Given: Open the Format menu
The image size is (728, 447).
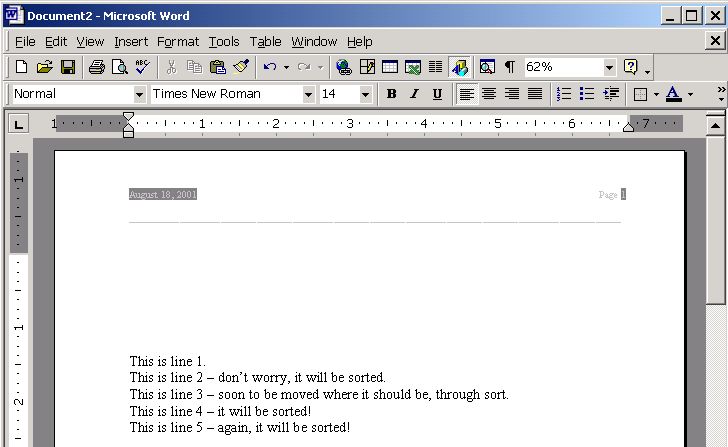Looking at the screenshot, I should click(x=178, y=41).
